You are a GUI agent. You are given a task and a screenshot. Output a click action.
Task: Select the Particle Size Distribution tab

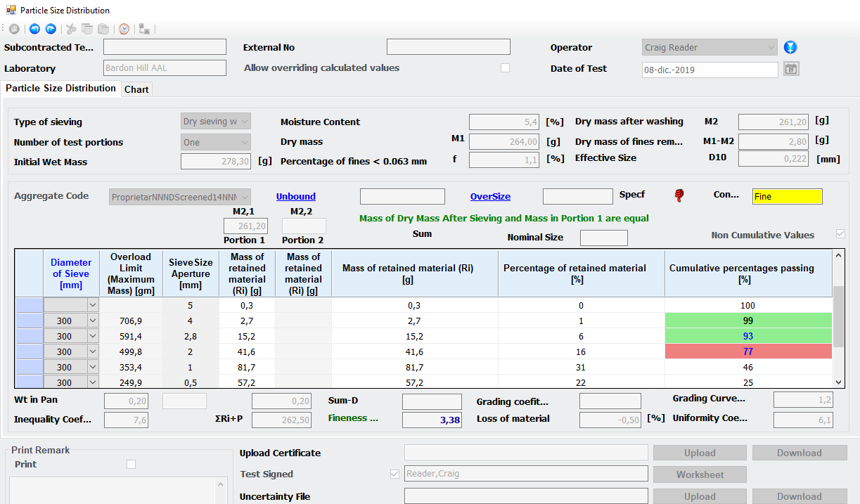click(x=60, y=88)
